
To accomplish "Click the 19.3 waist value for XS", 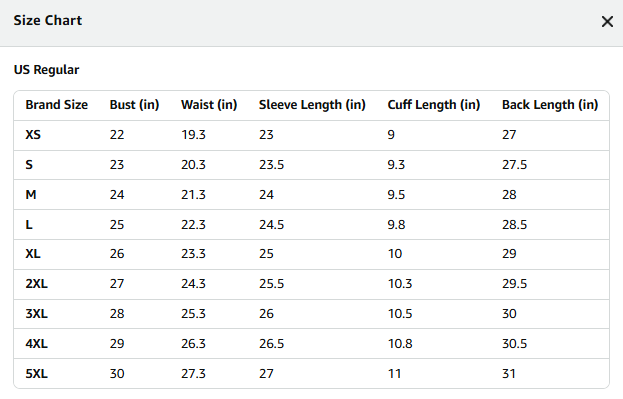I will (193, 135).
